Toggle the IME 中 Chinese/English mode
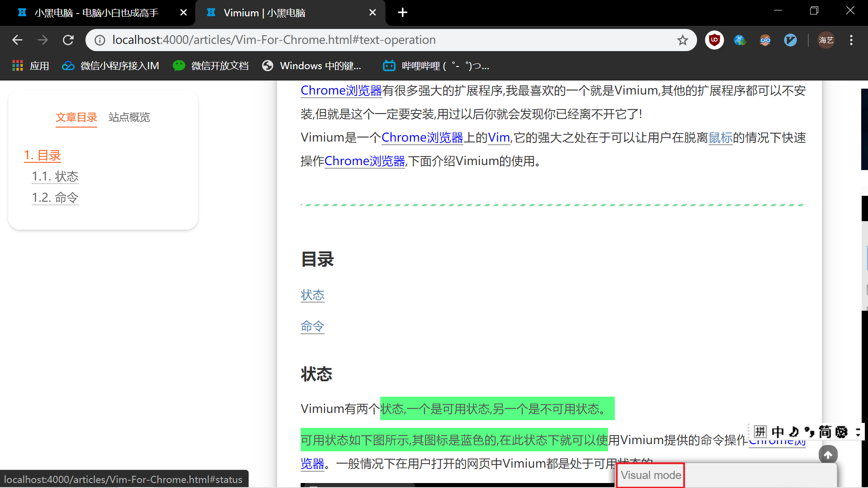The height and width of the screenshot is (488, 868). tap(778, 431)
